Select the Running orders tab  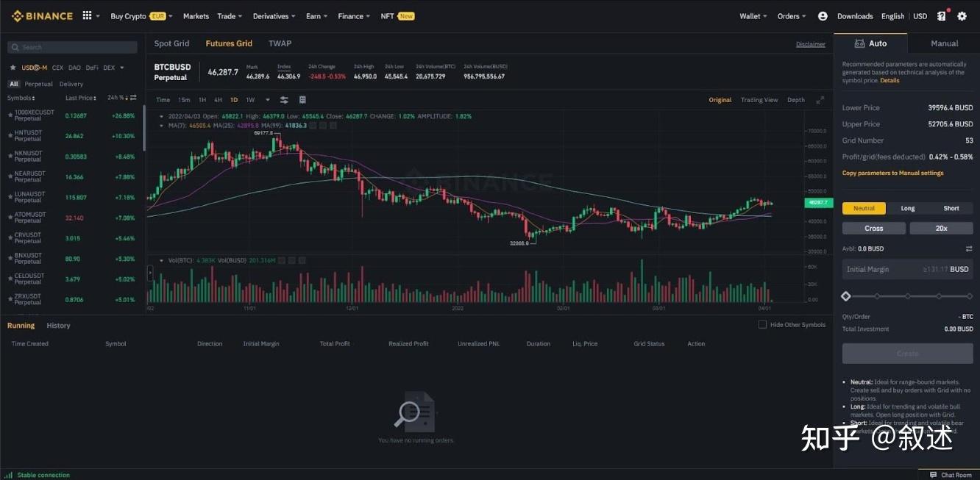coord(21,326)
